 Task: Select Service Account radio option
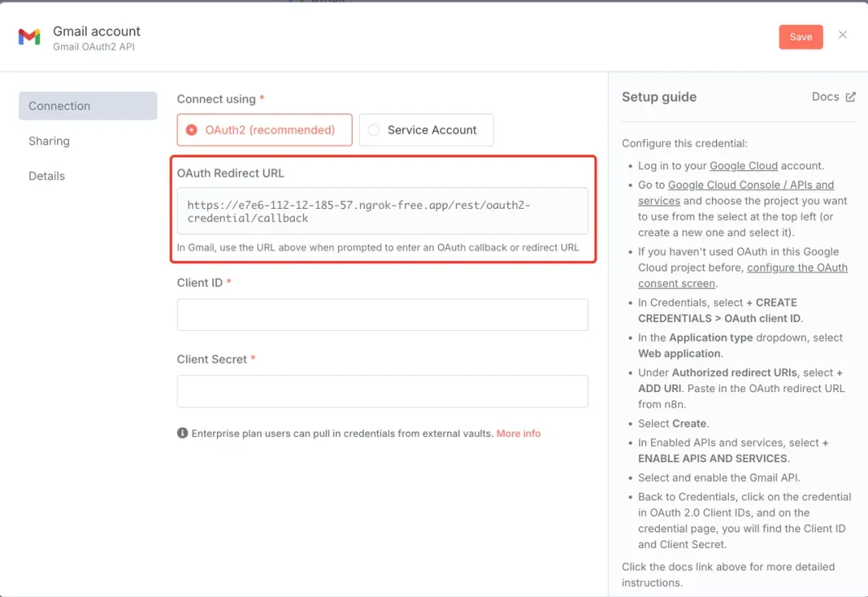click(x=426, y=130)
